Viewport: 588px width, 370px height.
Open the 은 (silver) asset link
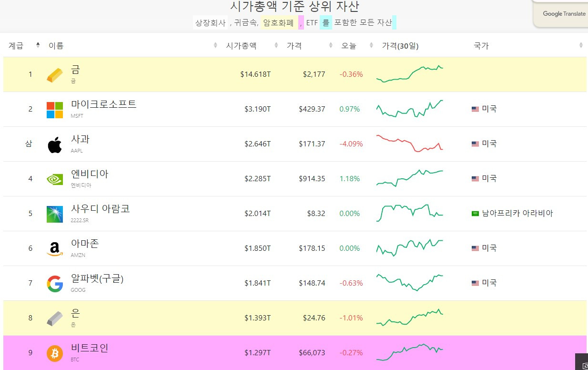coord(75,313)
